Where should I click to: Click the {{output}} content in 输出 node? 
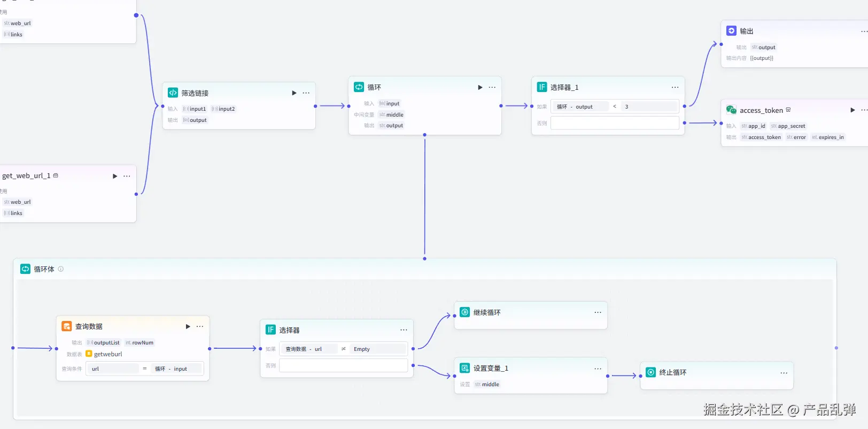pos(762,58)
